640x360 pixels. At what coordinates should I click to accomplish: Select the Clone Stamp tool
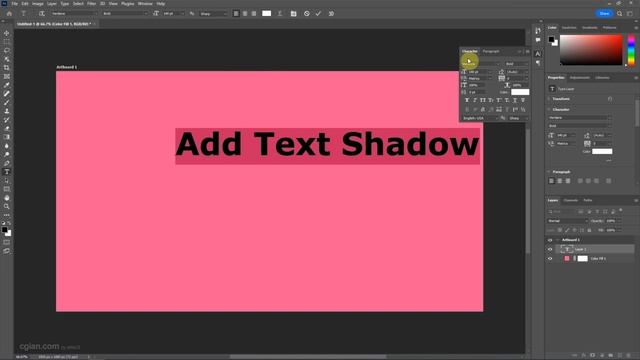pos(7,111)
